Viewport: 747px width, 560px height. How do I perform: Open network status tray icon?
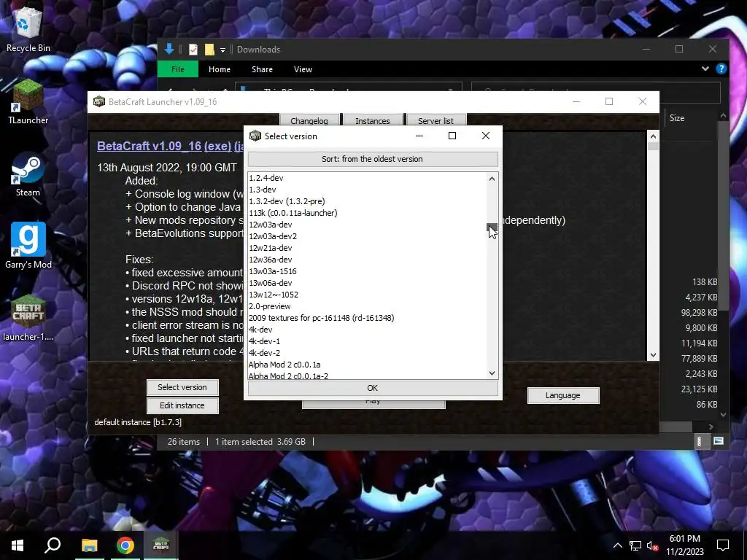point(635,545)
